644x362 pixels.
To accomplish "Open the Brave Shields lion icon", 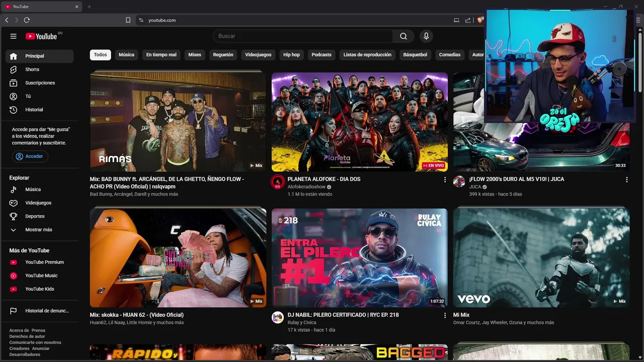I will [x=480, y=20].
